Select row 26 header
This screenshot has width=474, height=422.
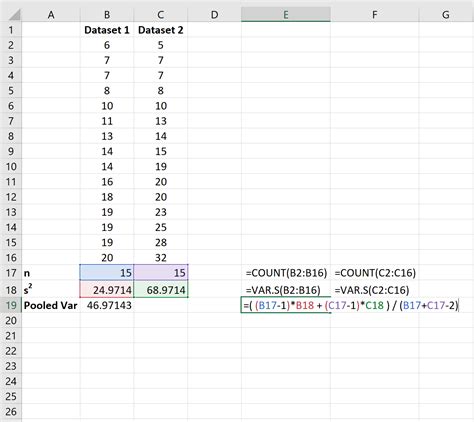pos(11,412)
